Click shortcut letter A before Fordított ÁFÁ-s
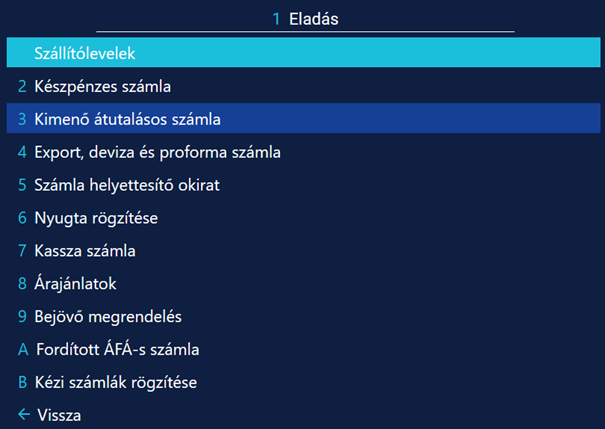The width and height of the screenshot is (605, 429). tap(23, 350)
